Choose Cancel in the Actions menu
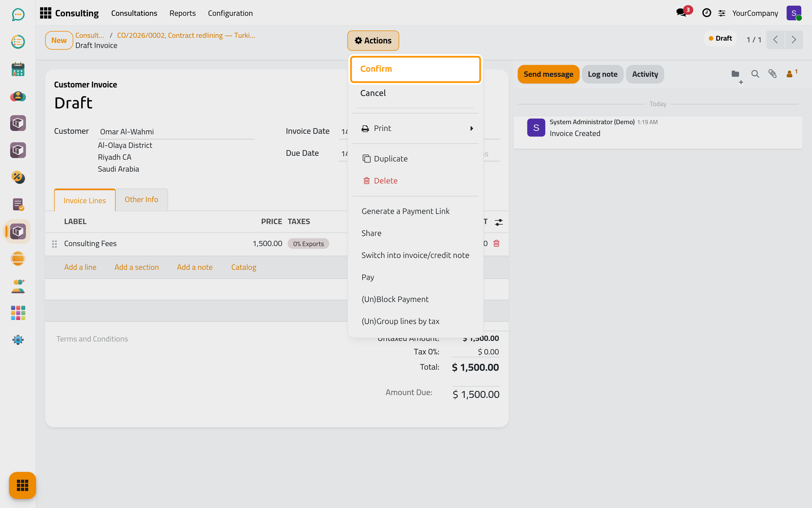The image size is (812, 508). [415, 93]
